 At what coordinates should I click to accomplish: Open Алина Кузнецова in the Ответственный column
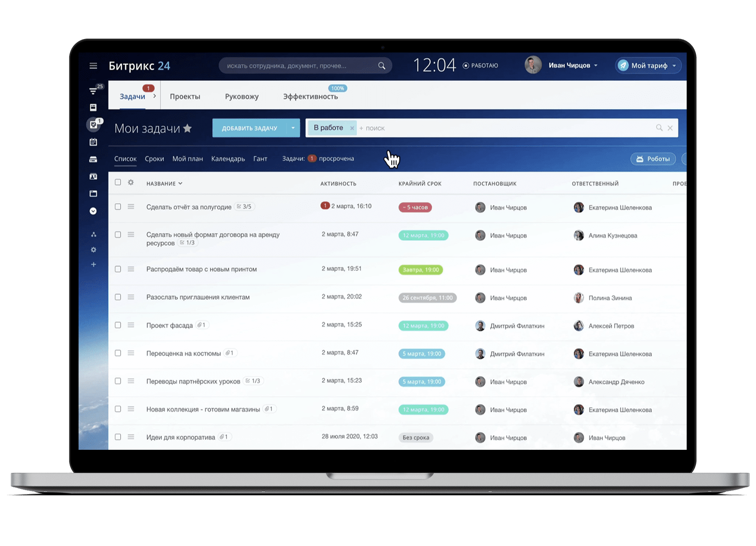click(613, 236)
